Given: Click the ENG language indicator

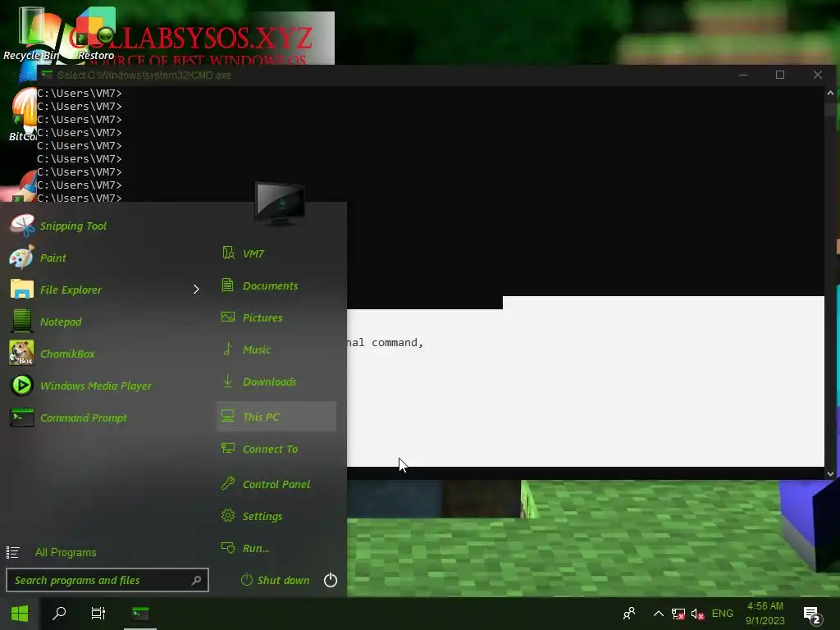Looking at the screenshot, I should pyautogui.click(x=722, y=614).
